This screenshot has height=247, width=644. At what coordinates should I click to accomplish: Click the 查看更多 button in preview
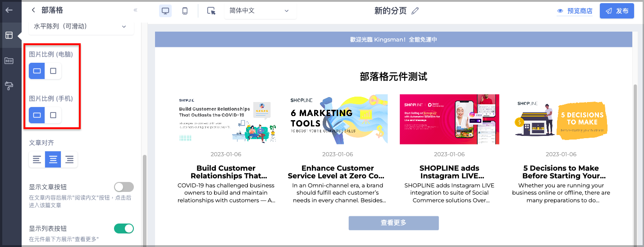click(393, 223)
